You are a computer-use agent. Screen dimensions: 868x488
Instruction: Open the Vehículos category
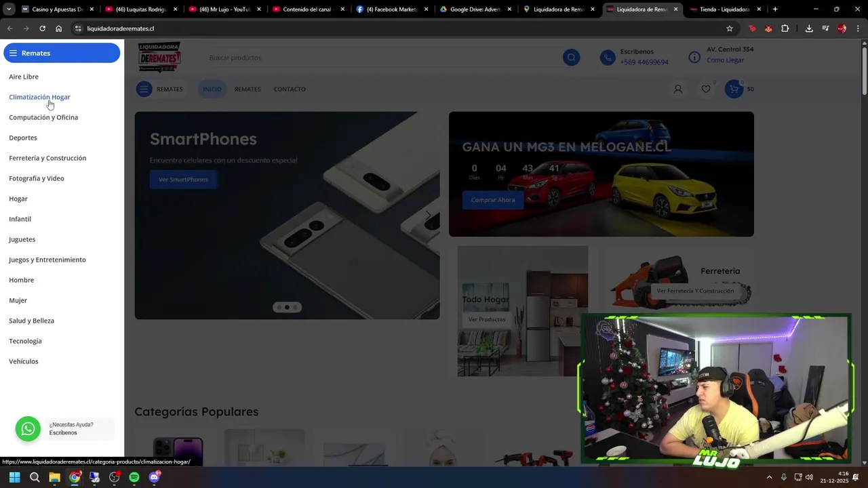pyautogui.click(x=24, y=361)
